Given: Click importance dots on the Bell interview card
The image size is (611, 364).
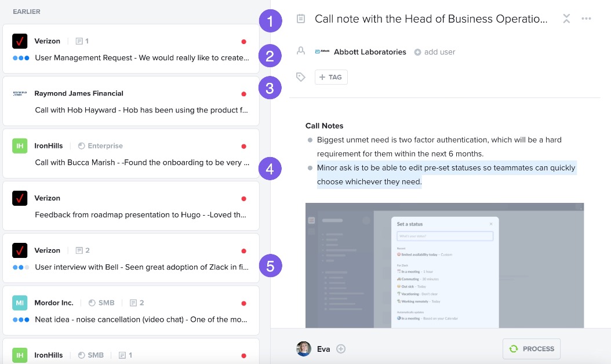Looking at the screenshot, I should point(21,267).
